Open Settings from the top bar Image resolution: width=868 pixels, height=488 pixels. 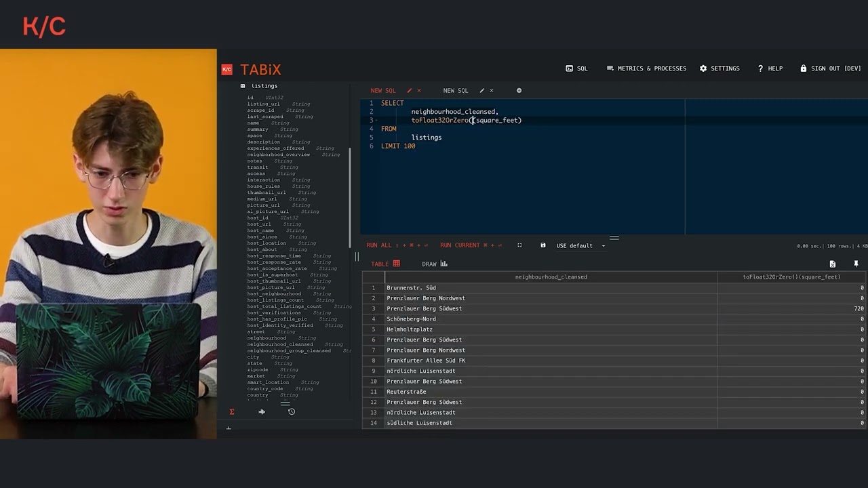pyautogui.click(x=719, y=68)
